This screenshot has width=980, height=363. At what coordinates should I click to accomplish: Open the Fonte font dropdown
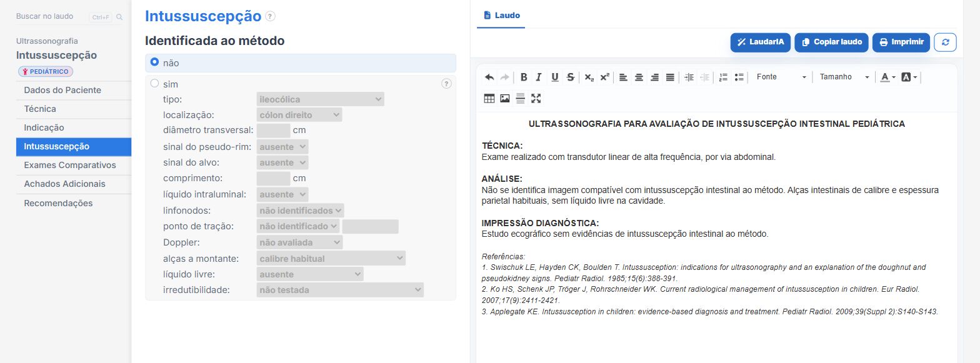781,77
